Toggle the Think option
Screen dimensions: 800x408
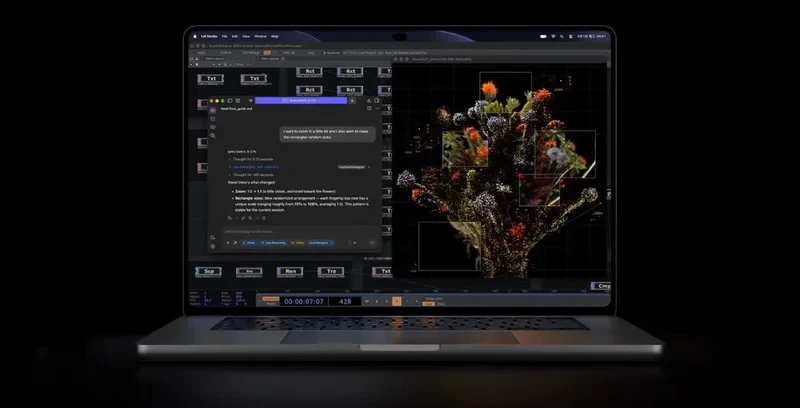(249, 243)
